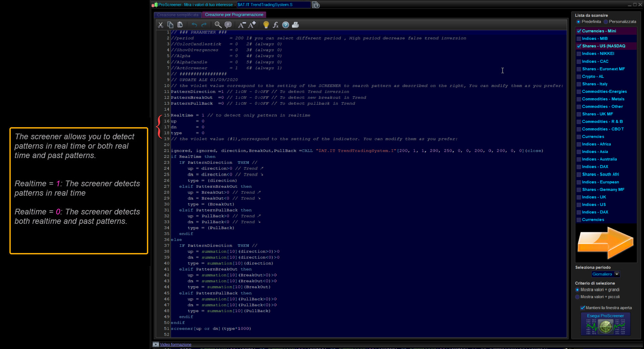This screenshot has width=644, height=349.
Task: Toggle Mantieni la finestra aperta checkbox
Action: click(583, 308)
